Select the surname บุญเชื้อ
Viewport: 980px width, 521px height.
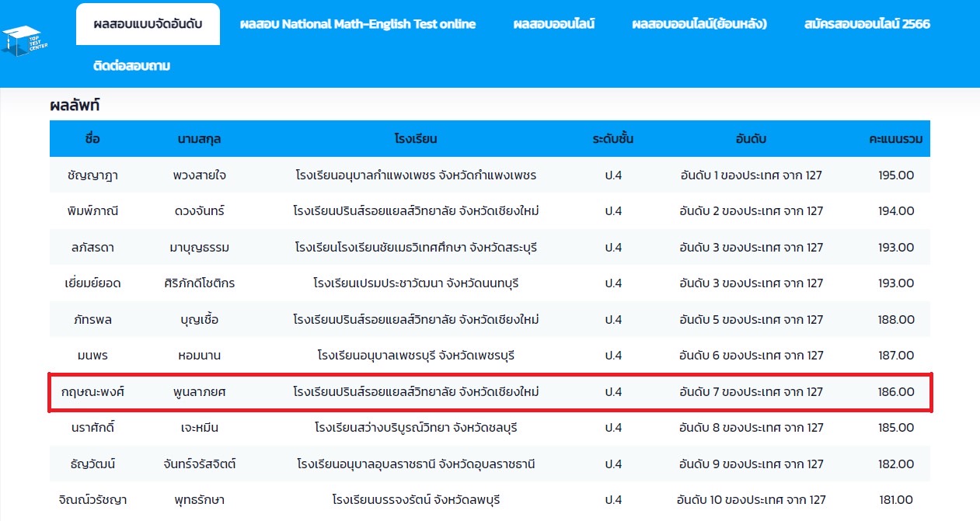pos(200,320)
